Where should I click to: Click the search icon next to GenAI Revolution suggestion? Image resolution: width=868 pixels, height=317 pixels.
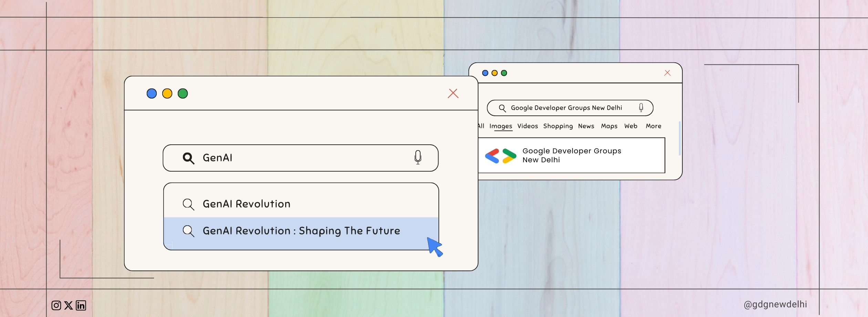point(188,204)
